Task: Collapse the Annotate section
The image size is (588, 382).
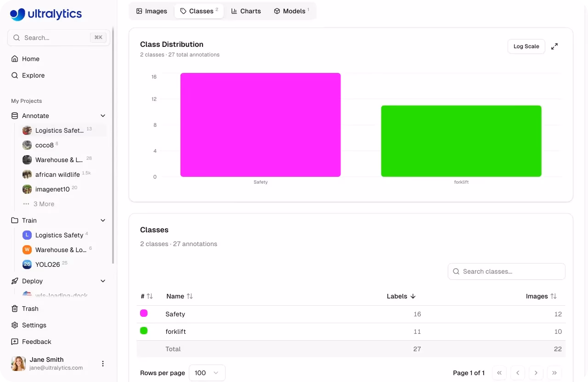Action: (x=103, y=116)
